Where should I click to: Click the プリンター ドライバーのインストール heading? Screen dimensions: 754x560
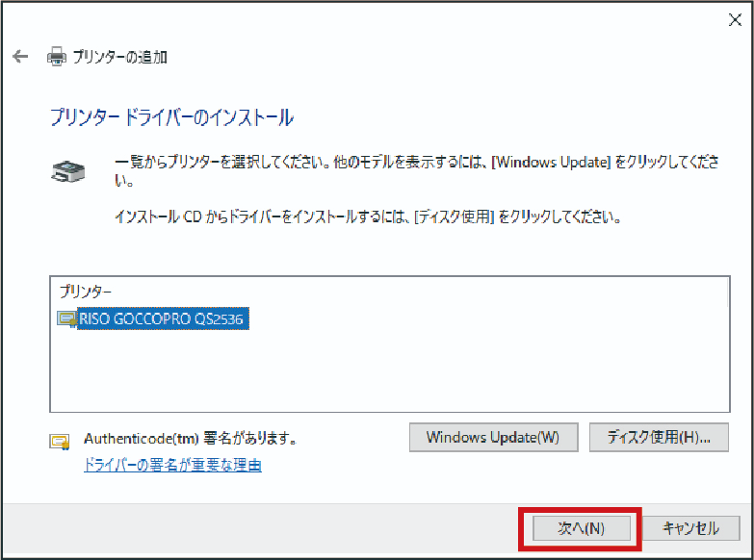tap(171, 118)
